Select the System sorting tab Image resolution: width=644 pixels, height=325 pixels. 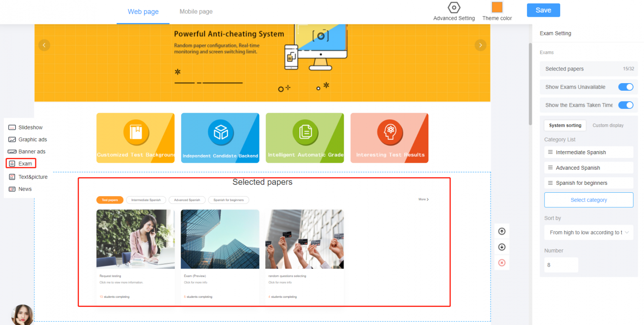coord(565,125)
